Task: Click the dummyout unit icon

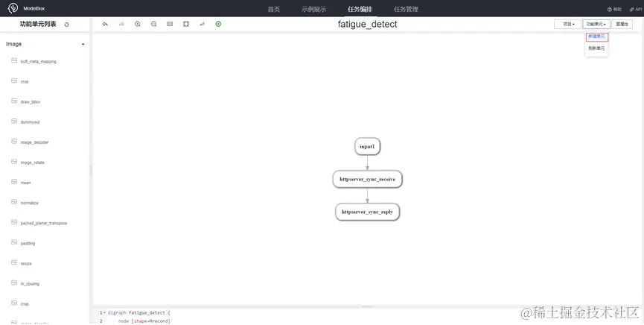Action: pyautogui.click(x=14, y=121)
